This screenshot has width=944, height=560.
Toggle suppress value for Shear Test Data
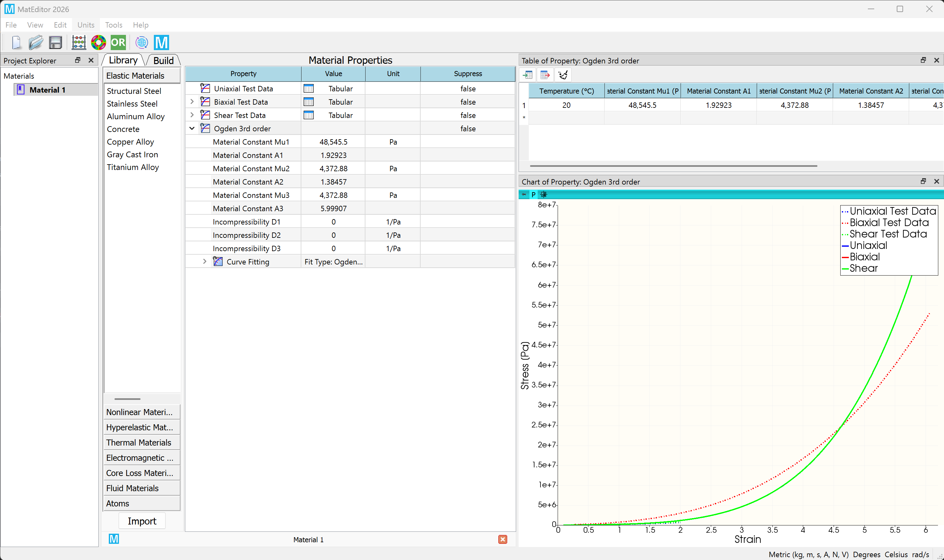click(468, 115)
